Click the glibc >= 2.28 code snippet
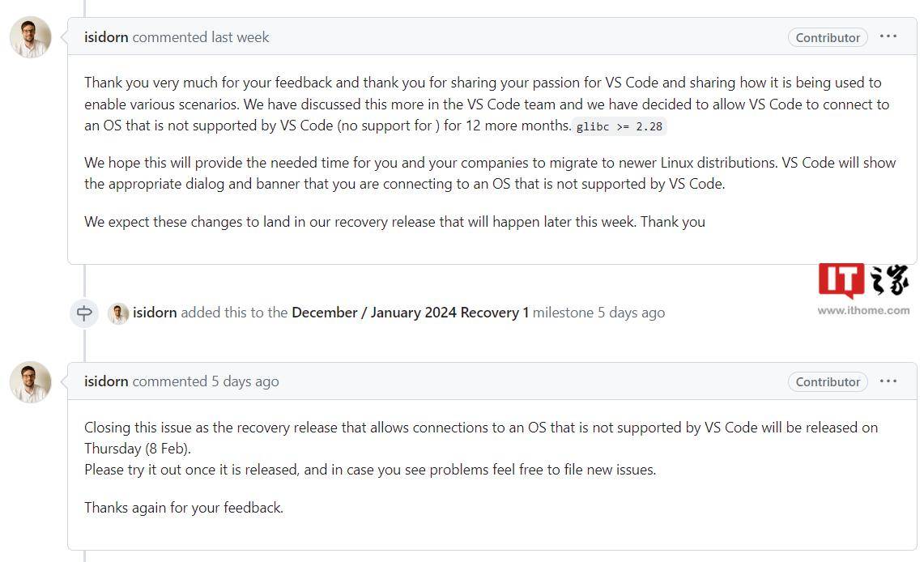Image resolution: width=924 pixels, height=562 pixels. coord(620,126)
